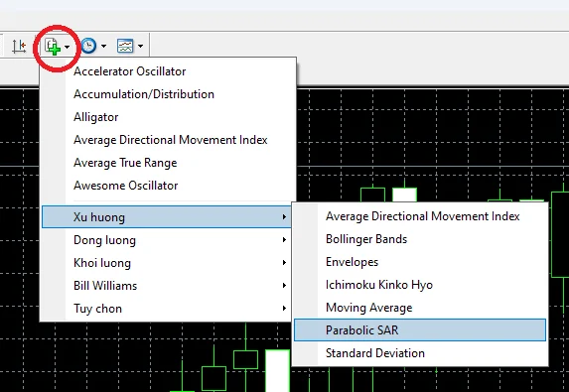Open the Indicators list icon with green plus
Image resolution: width=569 pixels, height=392 pixels.
(53, 47)
